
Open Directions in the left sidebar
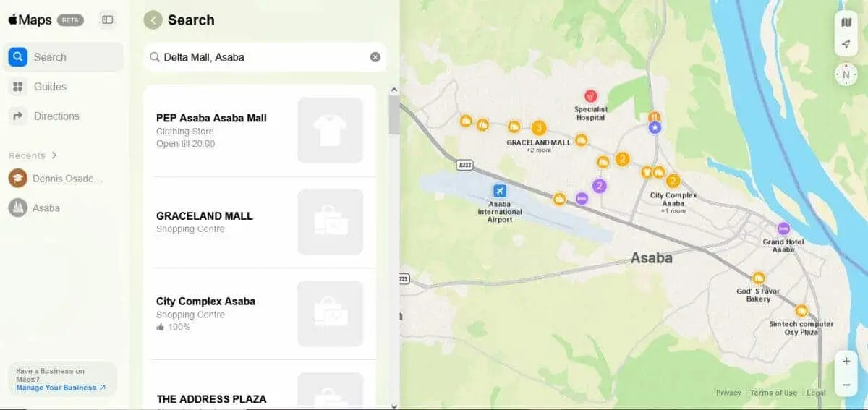63,116
